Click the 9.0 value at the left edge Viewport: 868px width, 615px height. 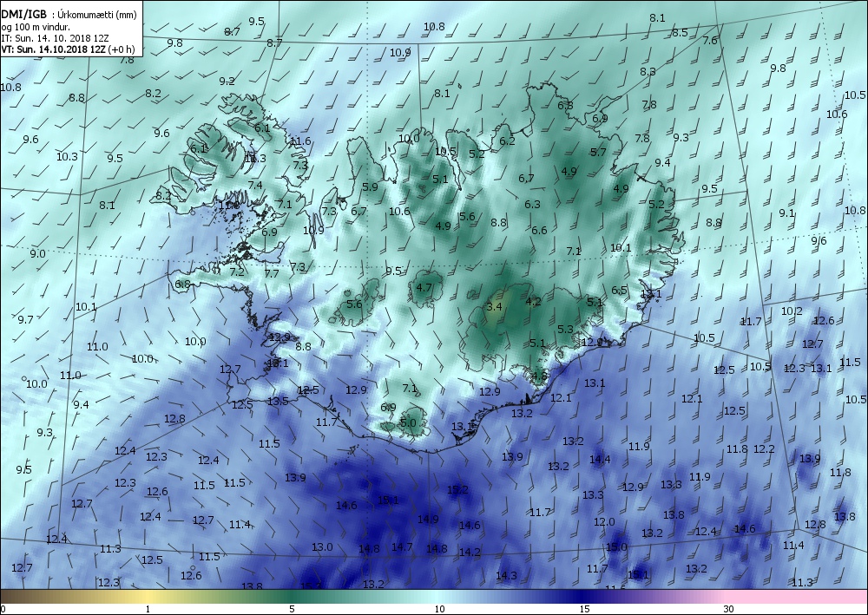37,254
